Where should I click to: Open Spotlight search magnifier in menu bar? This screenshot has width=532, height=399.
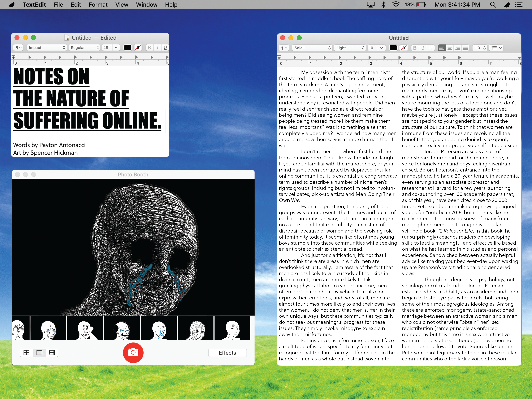[x=493, y=5]
